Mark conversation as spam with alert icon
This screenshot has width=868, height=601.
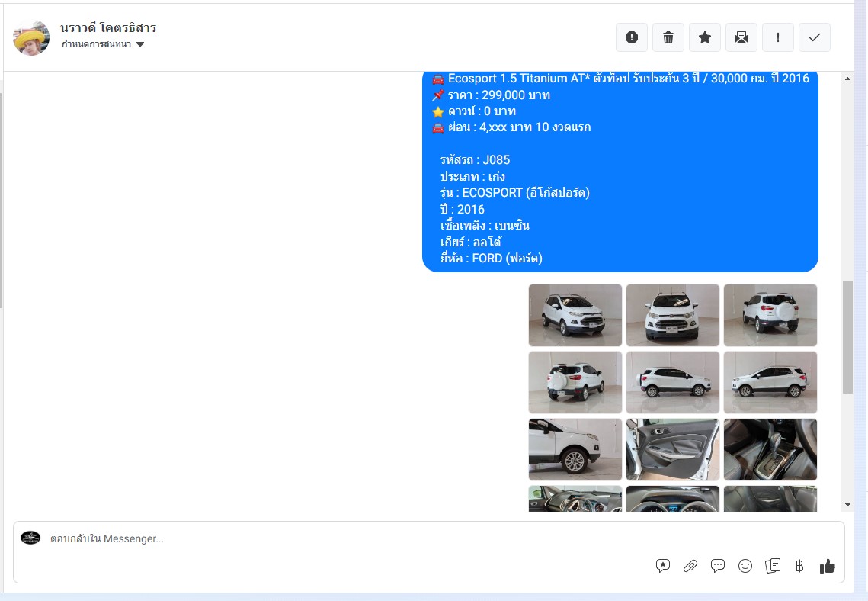tap(632, 37)
